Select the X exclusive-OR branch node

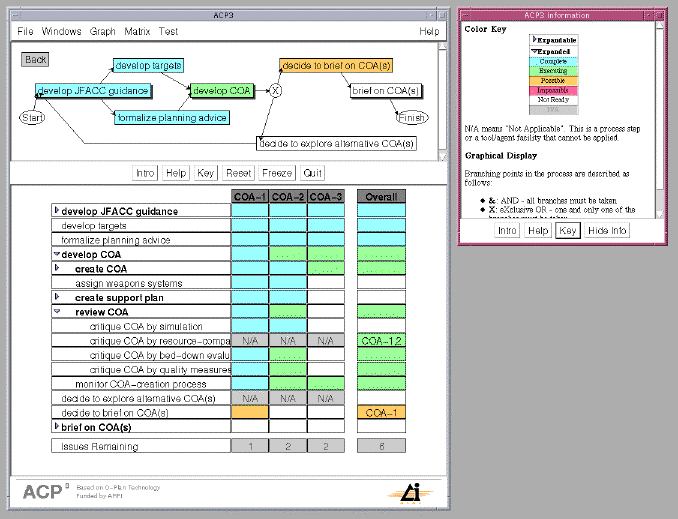click(276, 91)
